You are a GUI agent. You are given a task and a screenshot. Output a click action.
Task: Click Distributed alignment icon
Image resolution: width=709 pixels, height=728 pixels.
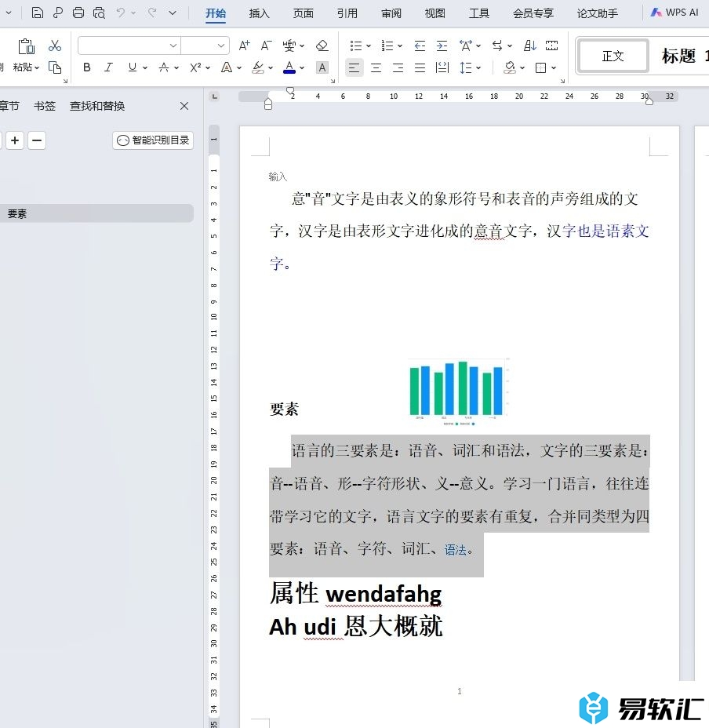(x=442, y=67)
